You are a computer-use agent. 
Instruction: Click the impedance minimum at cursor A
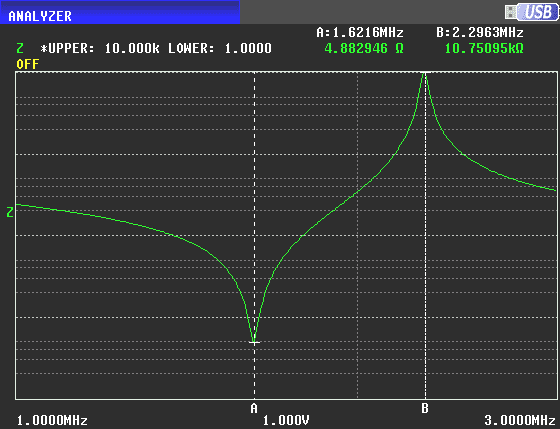point(254,342)
